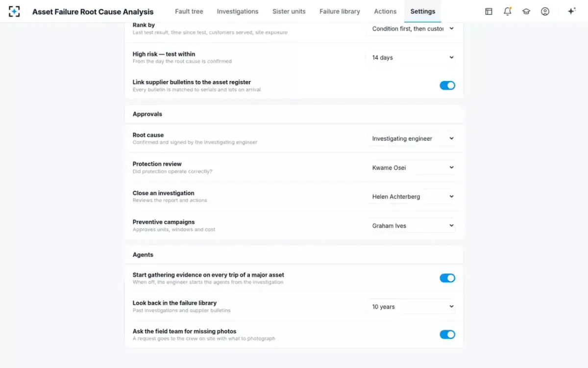Select Root cause approver Investigating engineer dropdown

click(411, 138)
